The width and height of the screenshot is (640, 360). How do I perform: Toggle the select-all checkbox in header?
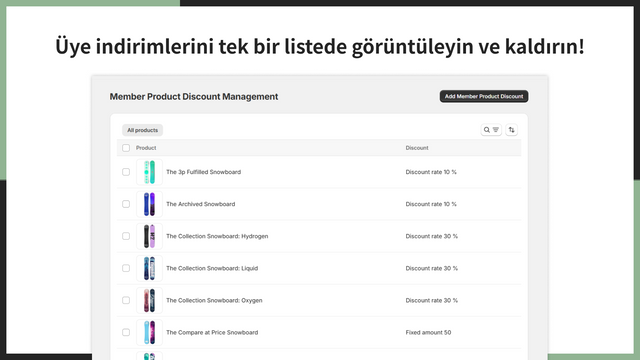pos(126,148)
